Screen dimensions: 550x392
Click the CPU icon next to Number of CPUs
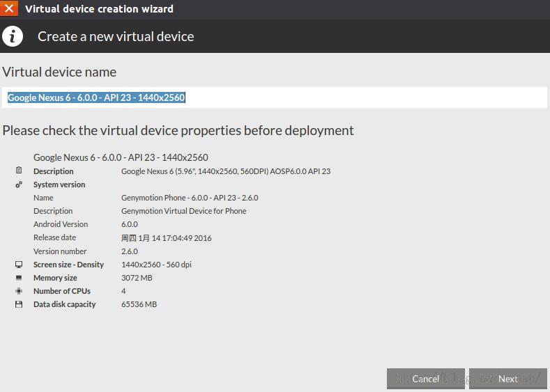tap(19, 291)
